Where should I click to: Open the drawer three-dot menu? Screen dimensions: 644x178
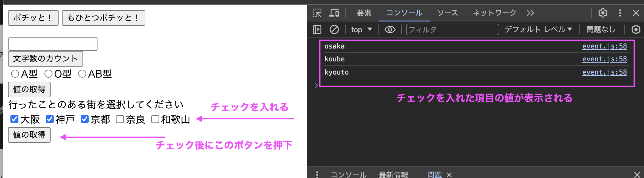(317, 174)
